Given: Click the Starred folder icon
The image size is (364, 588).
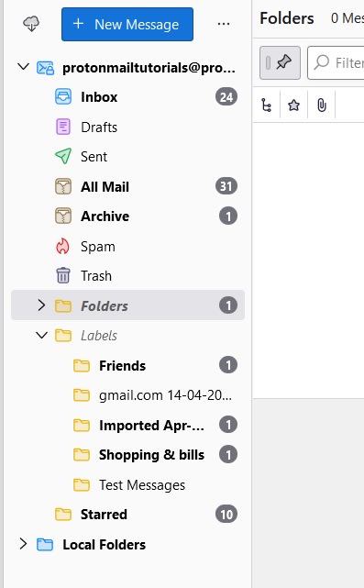Looking at the screenshot, I should pos(63,514).
